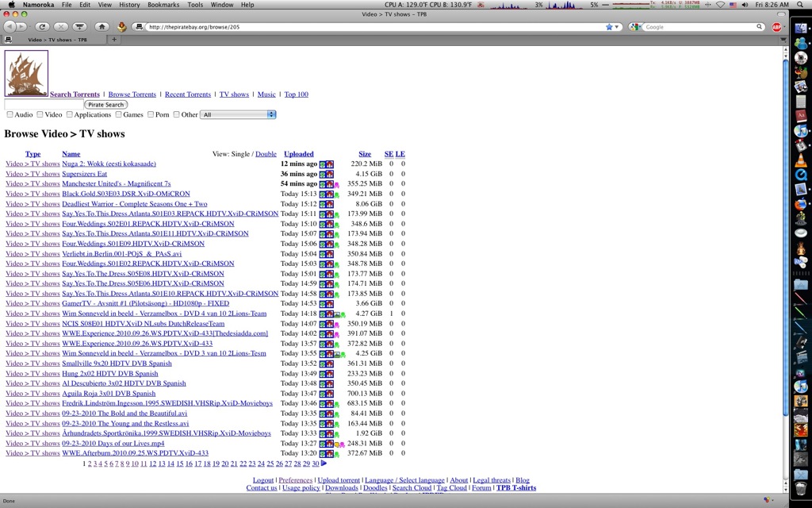Open VLC cone icon in the Dock

801,160
